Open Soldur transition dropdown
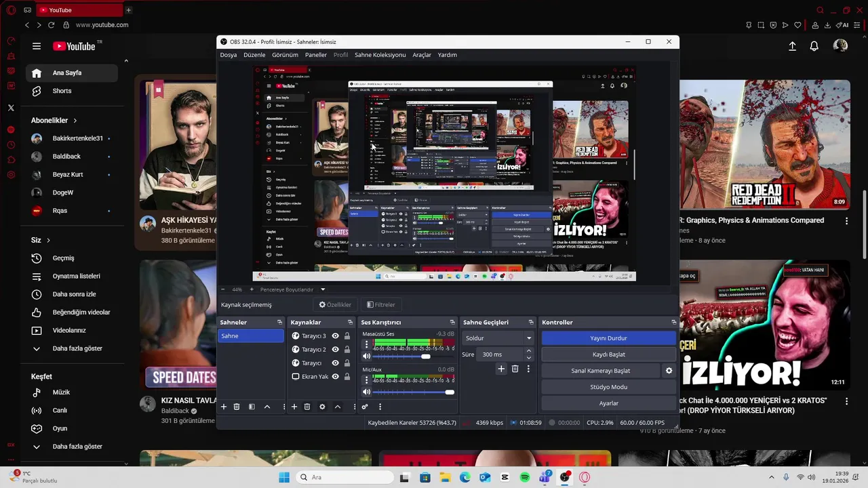 498,338
